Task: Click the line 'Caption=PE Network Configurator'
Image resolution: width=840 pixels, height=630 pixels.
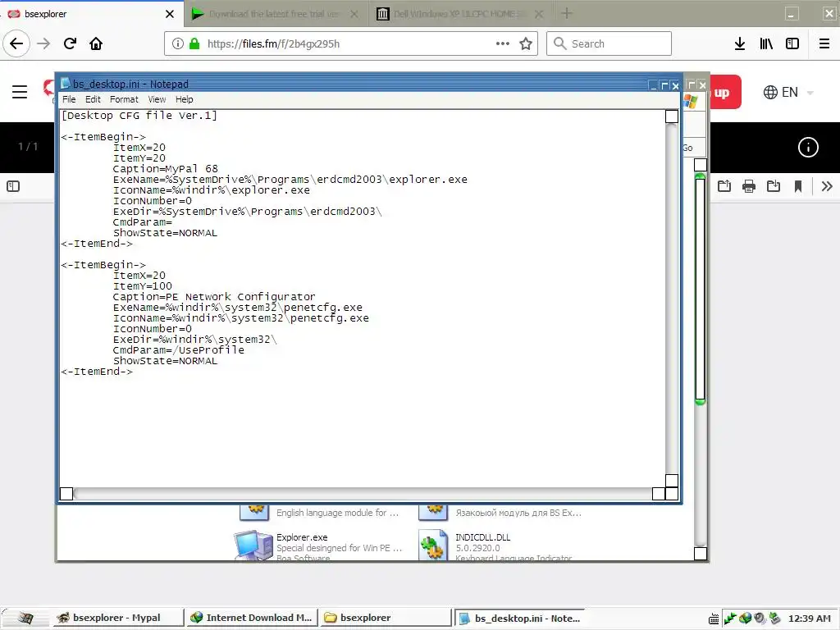Action: pos(214,297)
